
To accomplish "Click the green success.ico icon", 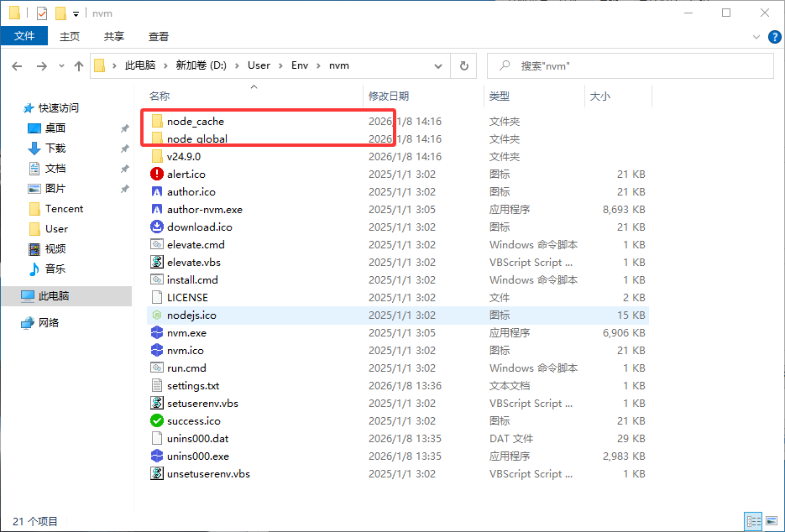I will click(x=156, y=421).
